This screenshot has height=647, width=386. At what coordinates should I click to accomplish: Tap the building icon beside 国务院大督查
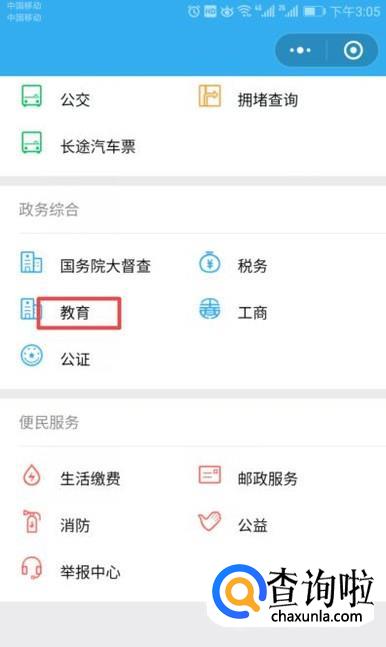(31, 262)
